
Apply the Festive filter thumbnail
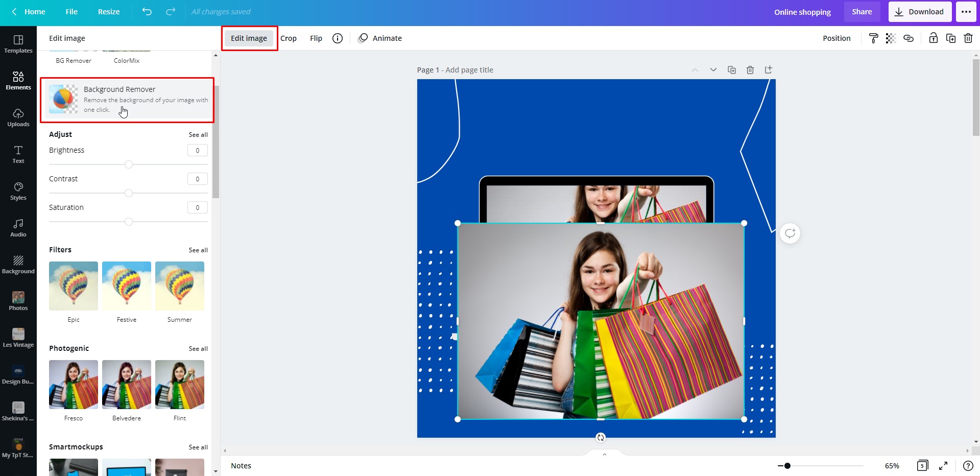(x=127, y=286)
